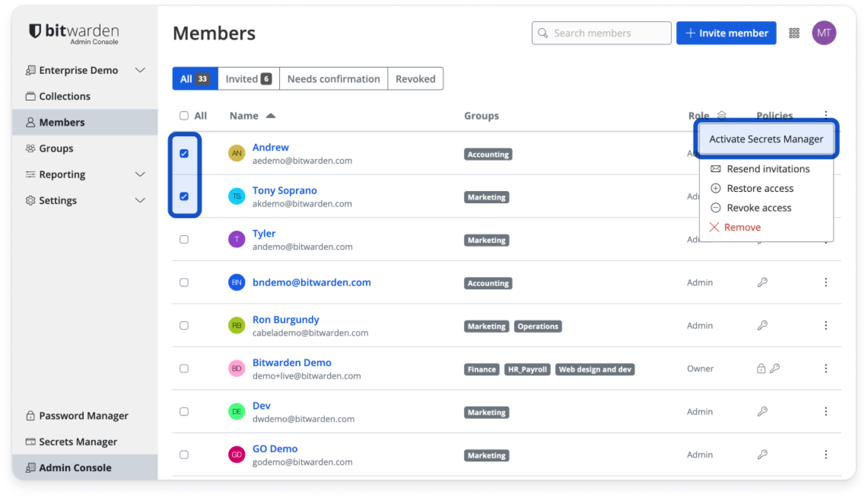Viewport: 868px width, 499px height.
Task: Click the lock policy icon for Bitwarden Demo
Action: pyautogui.click(x=761, y=369)
